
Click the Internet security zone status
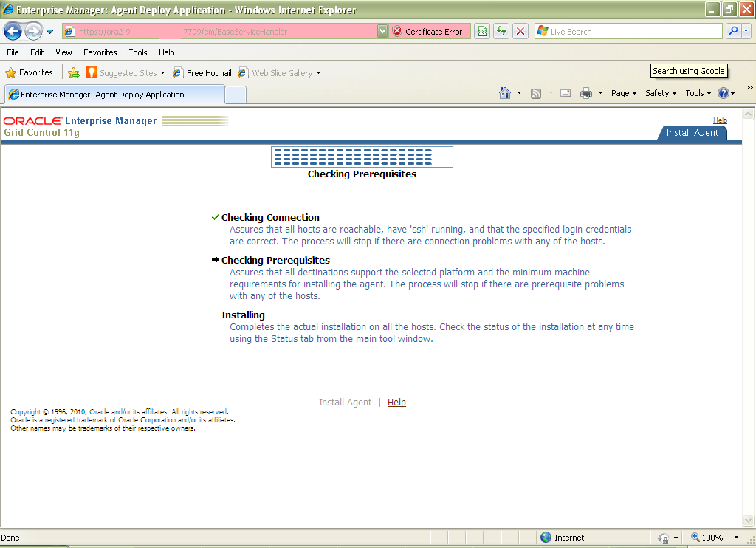pos(563,538)
